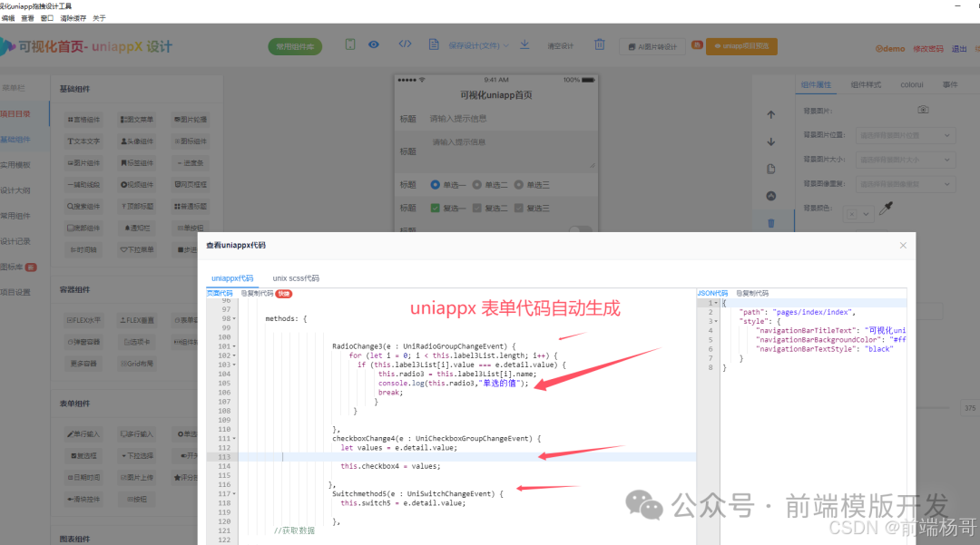Select radio option 单选三
980x545 pixels.
tap(519, 185)
